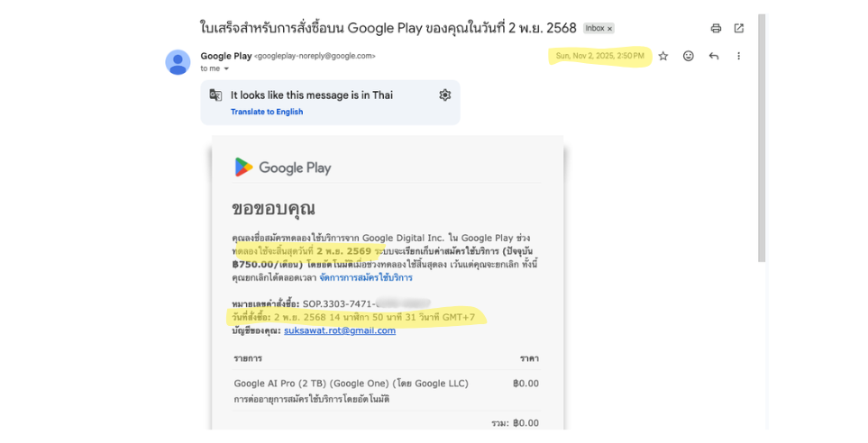Screen dimensions: 868x443
Task: Open the three-dot more options menu
Action: [x=738, y=56]
